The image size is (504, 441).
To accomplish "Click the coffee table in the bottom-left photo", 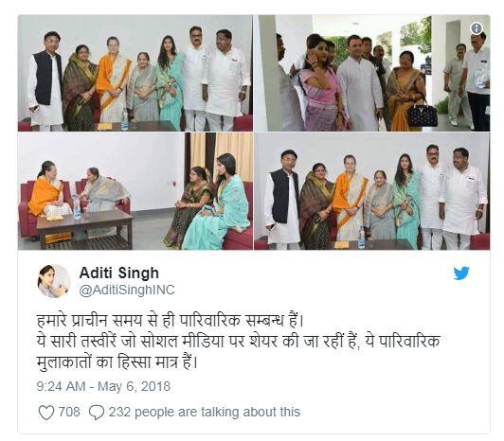I will pos(85,227).
